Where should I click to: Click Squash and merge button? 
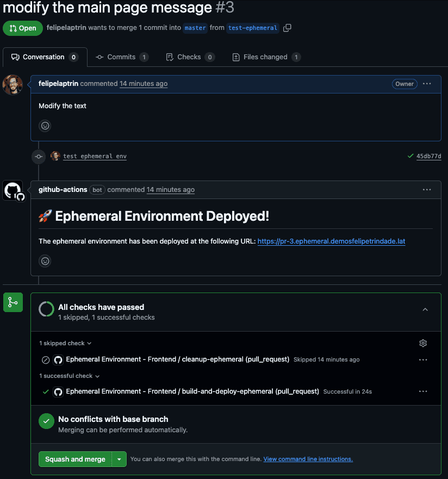pos(75,459)
